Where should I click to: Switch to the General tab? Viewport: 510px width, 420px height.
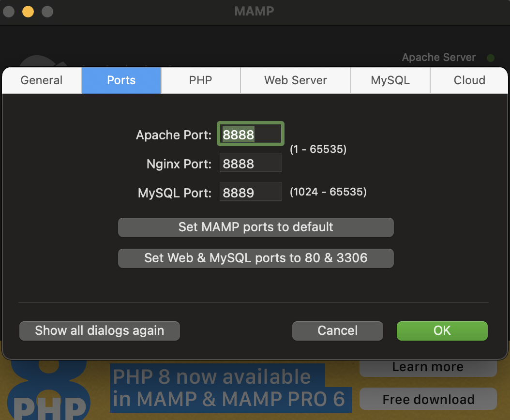[x=41, y=80]
